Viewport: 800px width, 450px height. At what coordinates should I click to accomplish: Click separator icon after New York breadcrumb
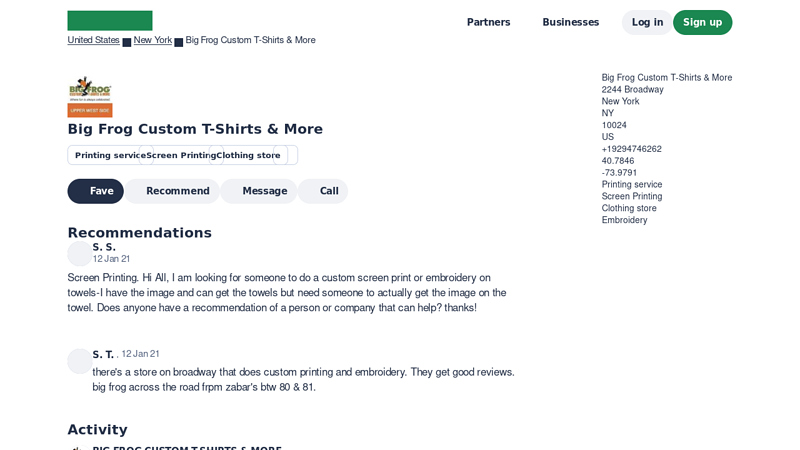click(x=179, y=42)
